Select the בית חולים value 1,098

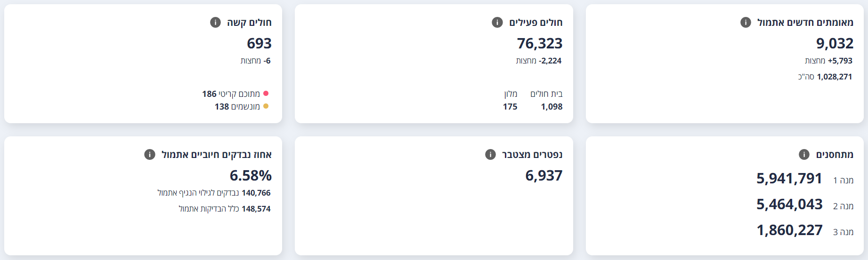(552, 107)
